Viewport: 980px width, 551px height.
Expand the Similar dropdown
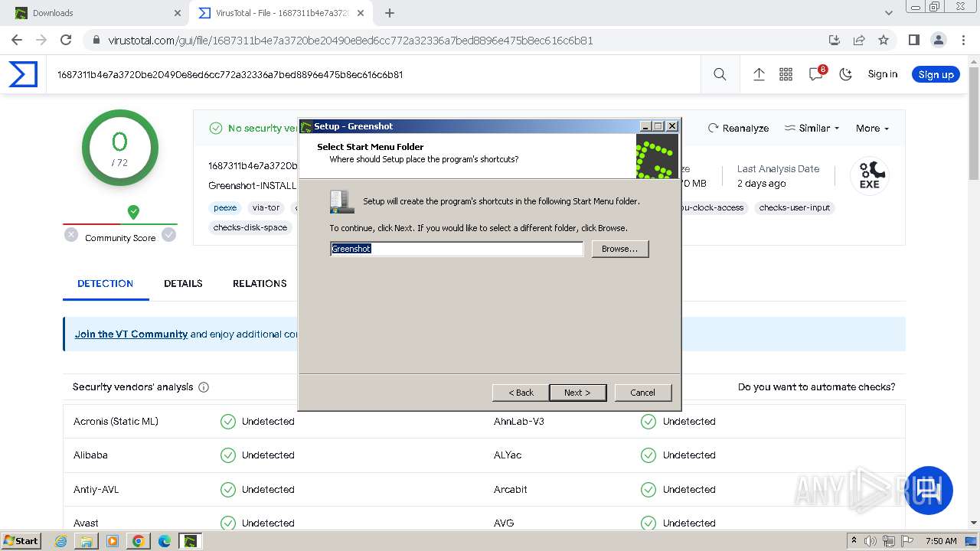[812, 129]
